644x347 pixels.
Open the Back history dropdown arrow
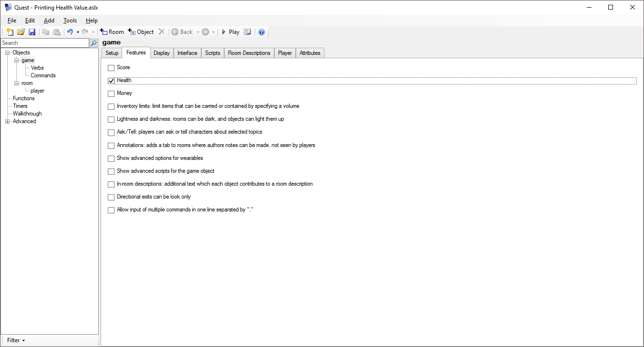(x=198, y=32)
